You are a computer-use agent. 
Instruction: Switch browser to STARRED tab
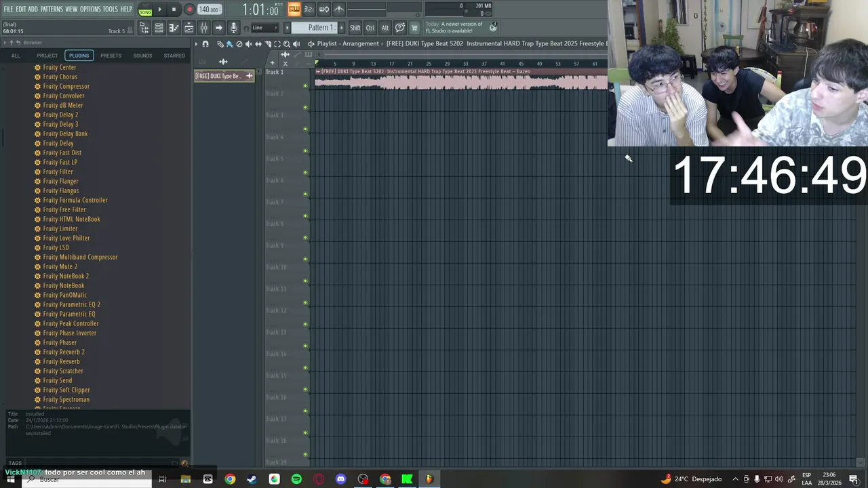click(174, 56)
